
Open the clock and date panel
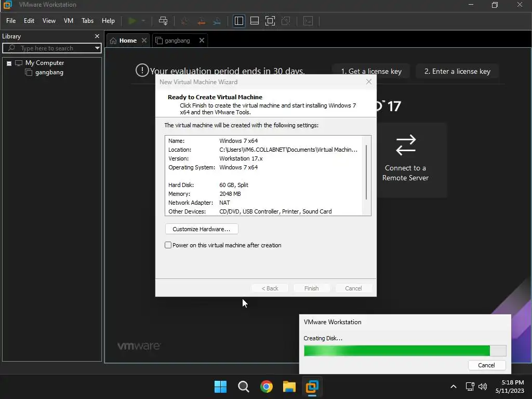click(510, 387)
